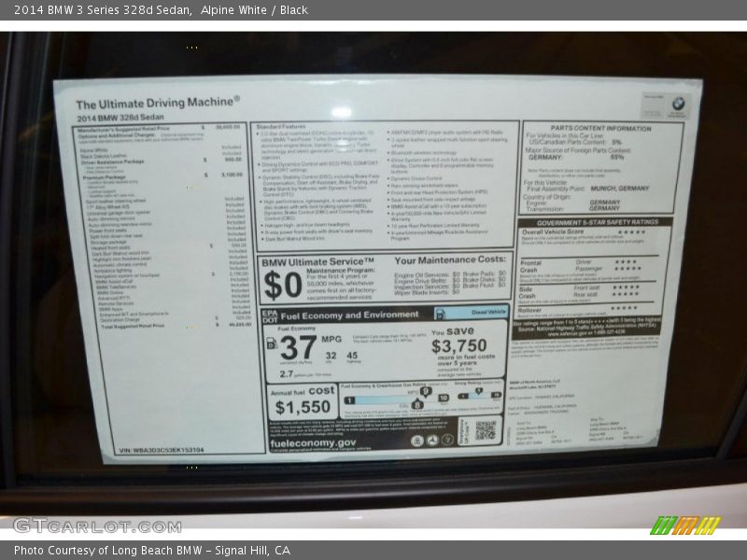Click the photo title '2014 BMW 3 Series 328d Sedan'
The height and width of the screenshot is (560, 747).
tap(103, 10)
